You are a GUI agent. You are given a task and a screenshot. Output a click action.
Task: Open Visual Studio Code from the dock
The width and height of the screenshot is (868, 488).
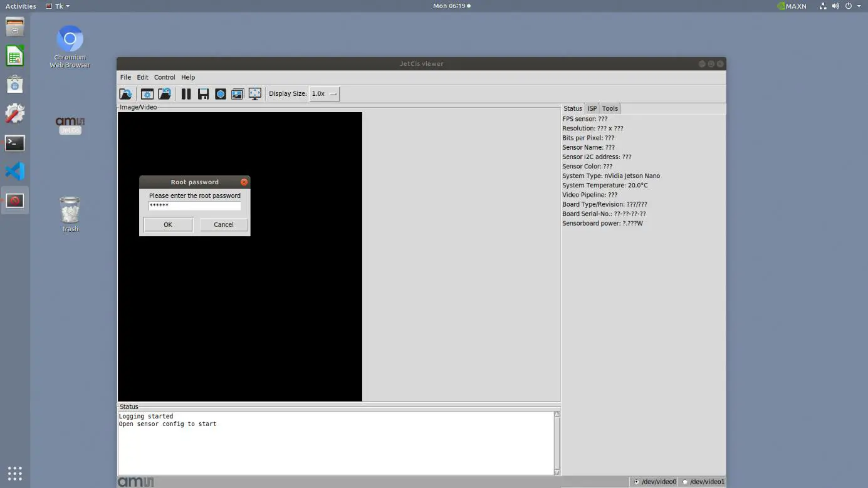click(x=15, y=171)
